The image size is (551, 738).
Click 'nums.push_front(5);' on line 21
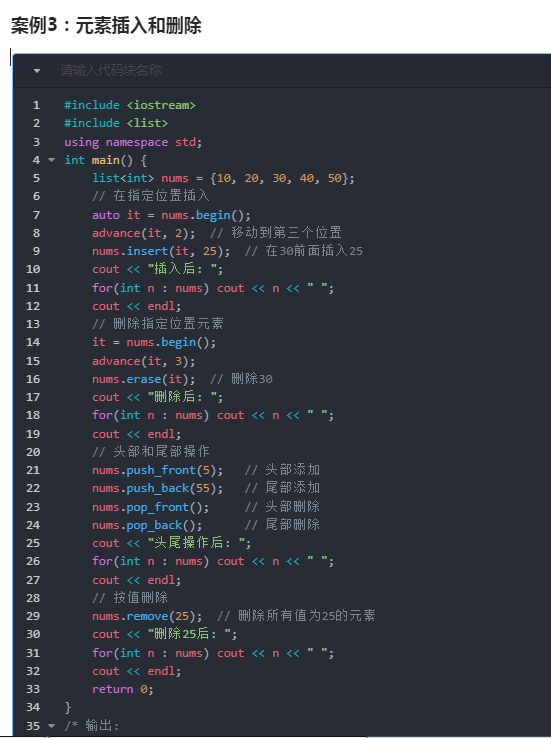coord(158,470)
